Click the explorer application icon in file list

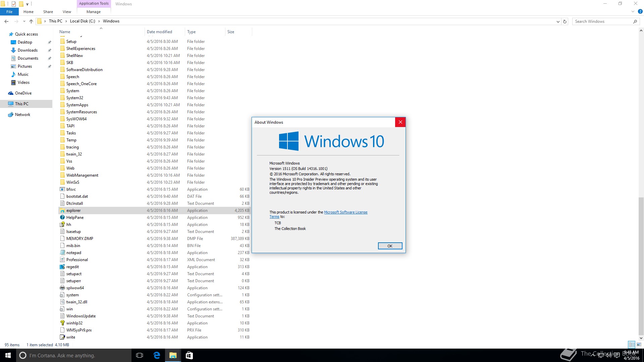coord(62,210)
